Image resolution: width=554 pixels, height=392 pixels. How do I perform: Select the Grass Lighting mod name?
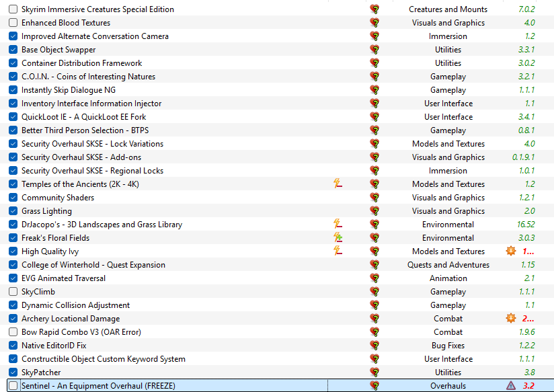46,211
